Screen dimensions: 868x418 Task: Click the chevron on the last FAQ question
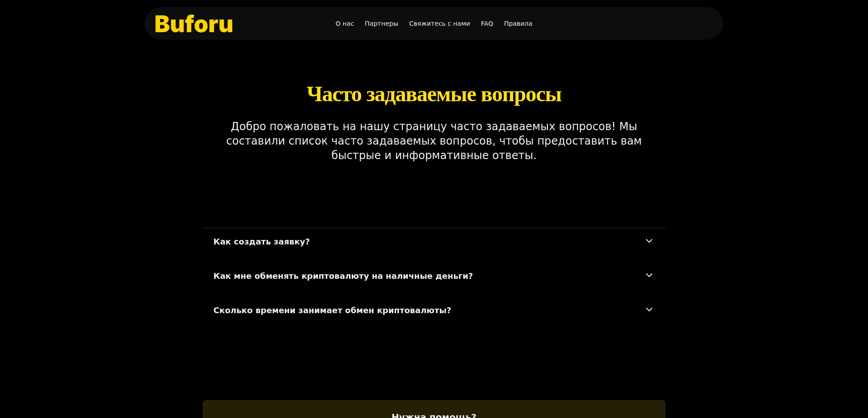[x=649, y=310]
